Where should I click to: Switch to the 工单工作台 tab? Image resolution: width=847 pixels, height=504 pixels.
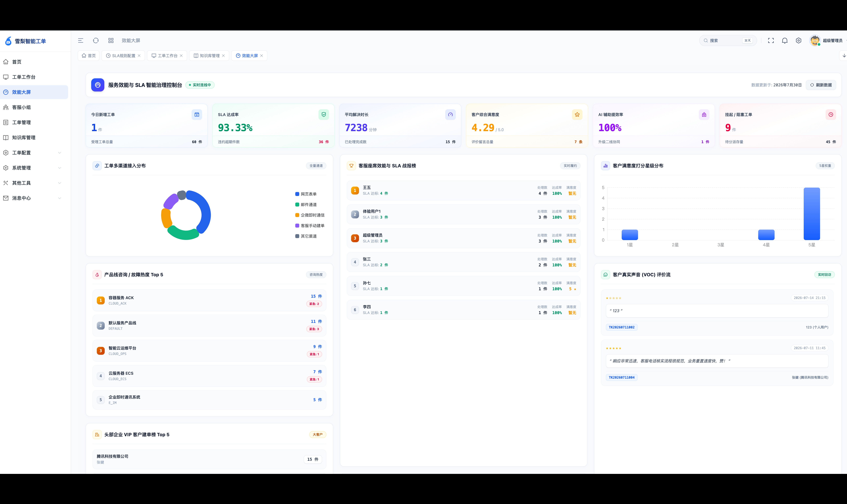click(x=167, y=56)
